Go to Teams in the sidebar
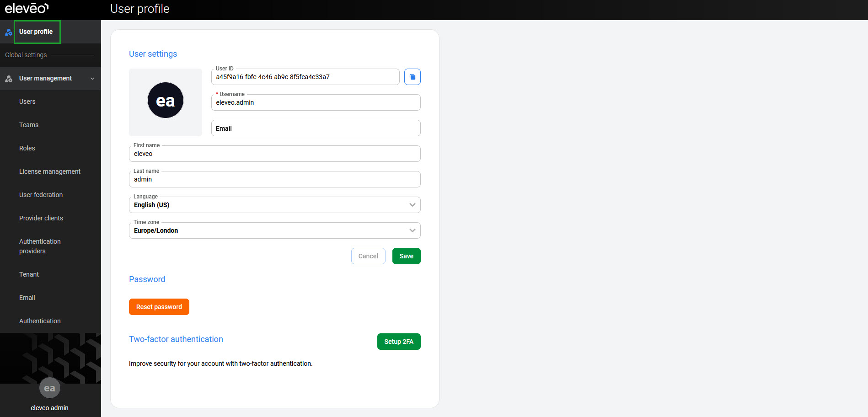 click(x=29, y=125)
